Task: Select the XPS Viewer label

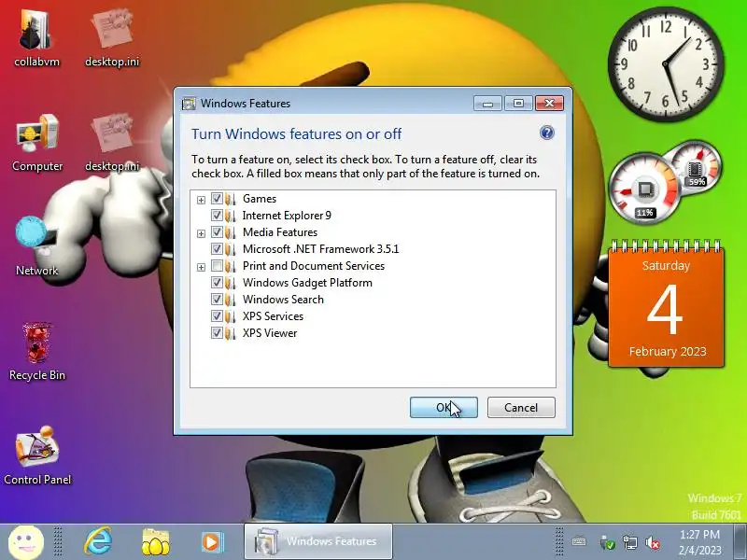Action: click(270, 333)
